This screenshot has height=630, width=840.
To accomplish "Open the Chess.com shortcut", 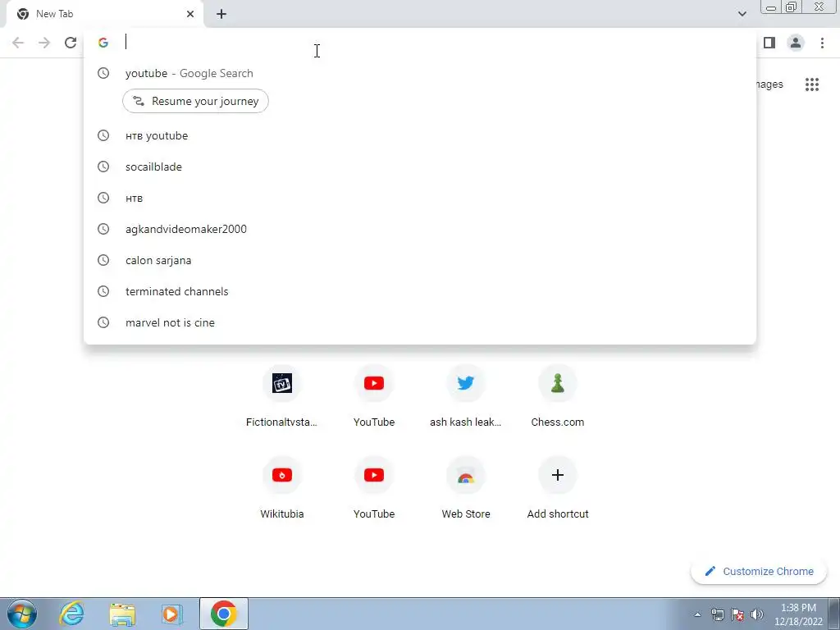I will click(x=558, y=398).
